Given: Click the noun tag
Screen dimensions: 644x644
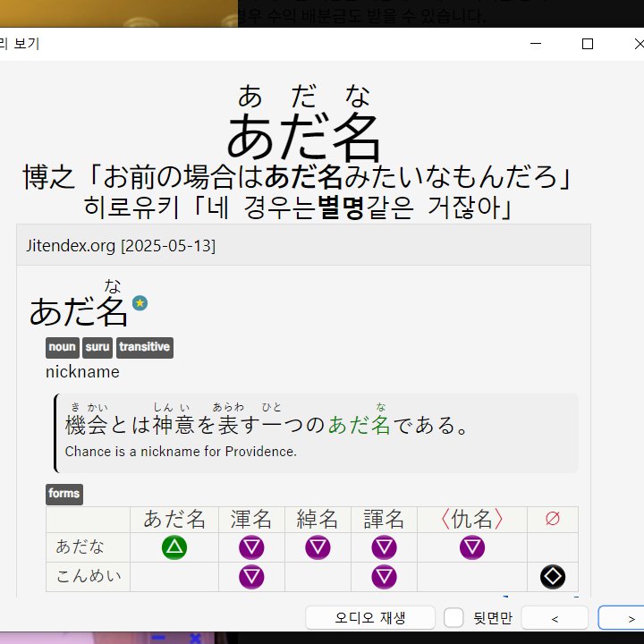Looking at the screenshot, I should [63, 347].
